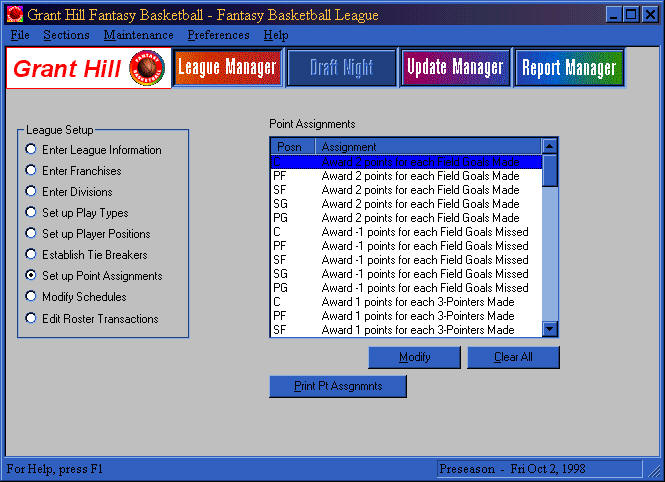
Task: Open the Draft Night section
Action: point(341,67)
